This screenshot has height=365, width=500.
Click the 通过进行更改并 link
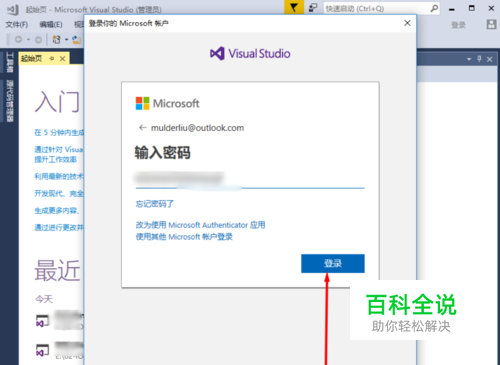click(x=59, y=227)
